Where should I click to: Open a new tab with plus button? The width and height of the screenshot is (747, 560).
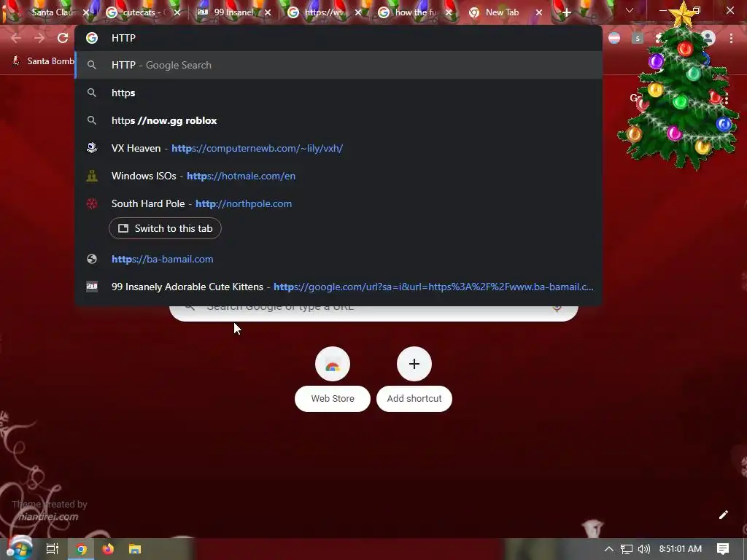566,12
